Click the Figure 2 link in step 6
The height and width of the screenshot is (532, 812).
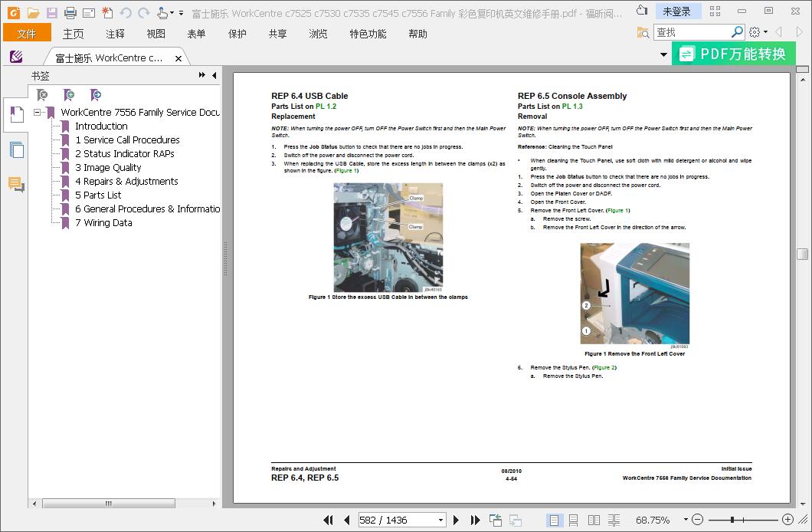coord(604,367)
